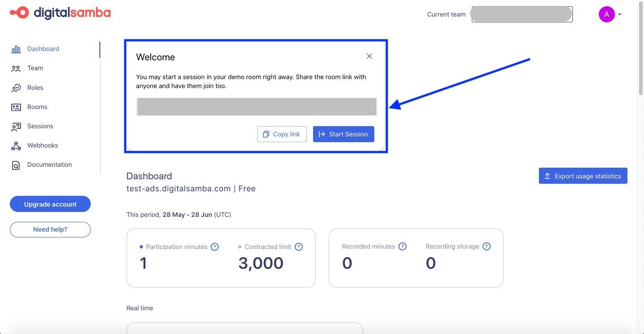Click Contracted limit help question mark

tap(299, 247)
